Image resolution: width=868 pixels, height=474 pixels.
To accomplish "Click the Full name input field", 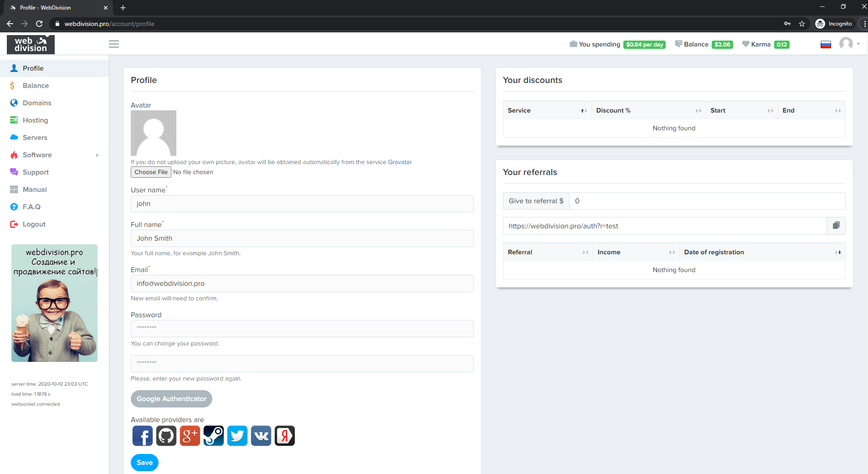I will 302,238.
